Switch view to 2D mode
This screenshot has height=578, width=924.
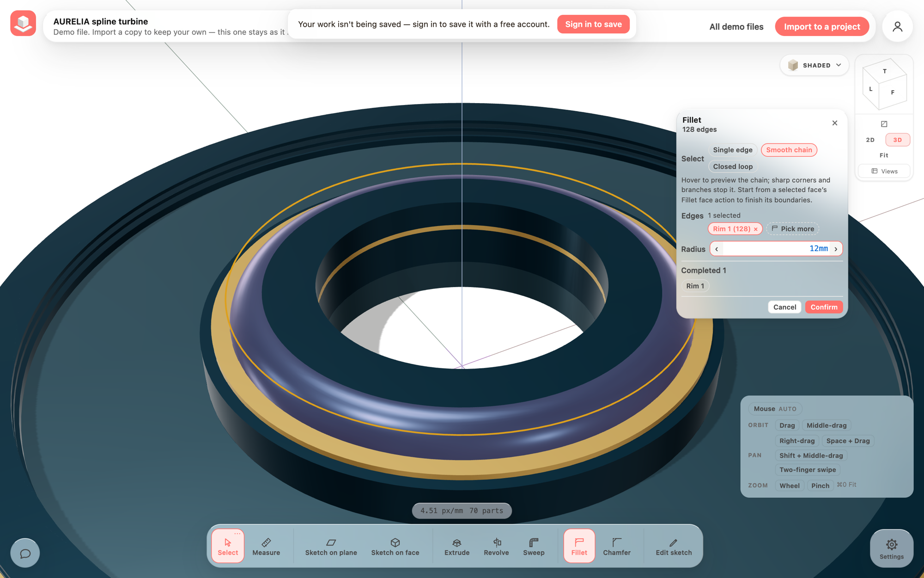[x=870, y=140]
